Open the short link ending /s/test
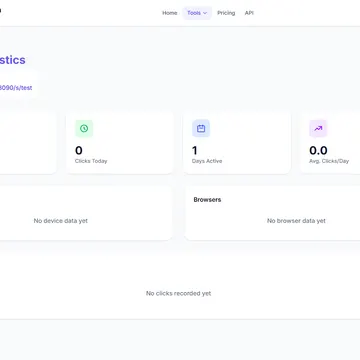The image size is (360, 360). coord(16,88)
